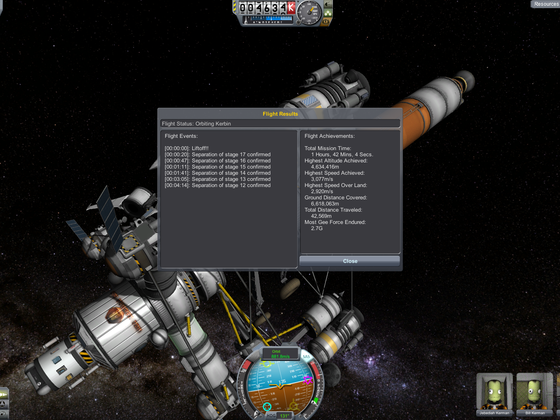Click the green RCS light on navball

coord(316,400)
